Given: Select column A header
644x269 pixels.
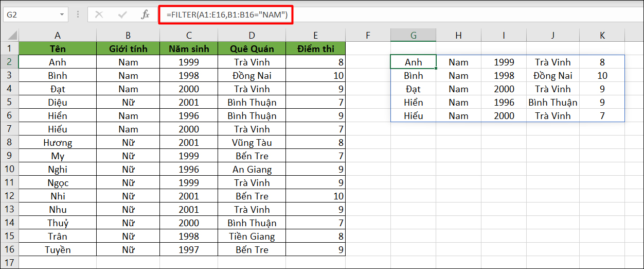Looking at the screenshot, I should click(58, 35).
